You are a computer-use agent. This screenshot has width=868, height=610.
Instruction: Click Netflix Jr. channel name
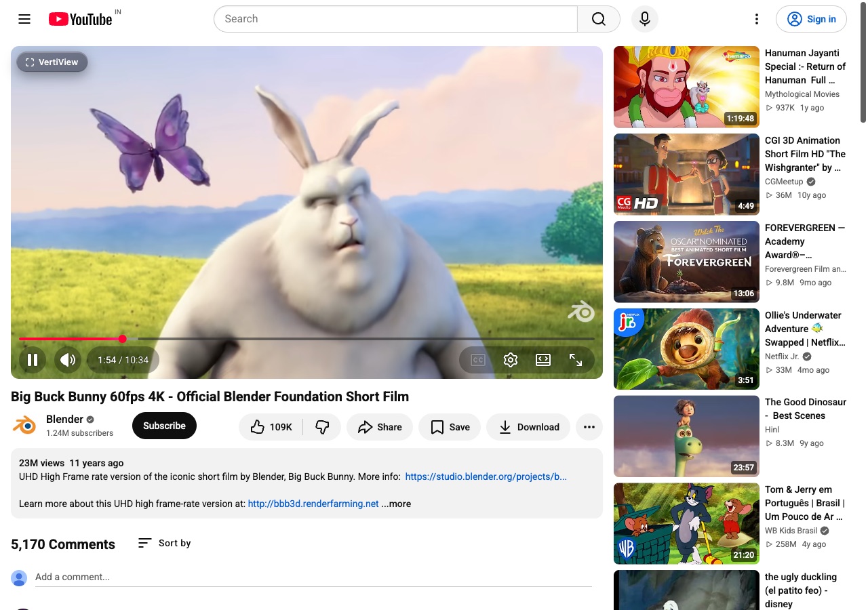[782, 357]
